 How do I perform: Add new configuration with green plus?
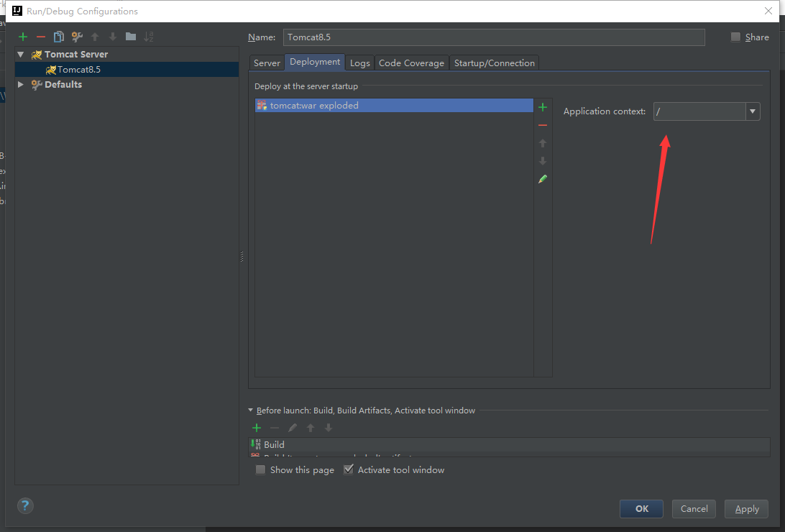(x=22, y=37)
